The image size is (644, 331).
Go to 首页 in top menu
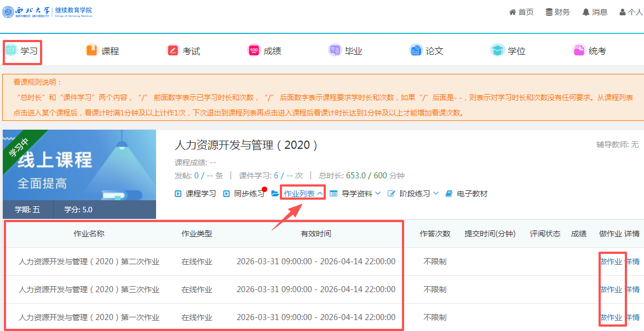521,12
